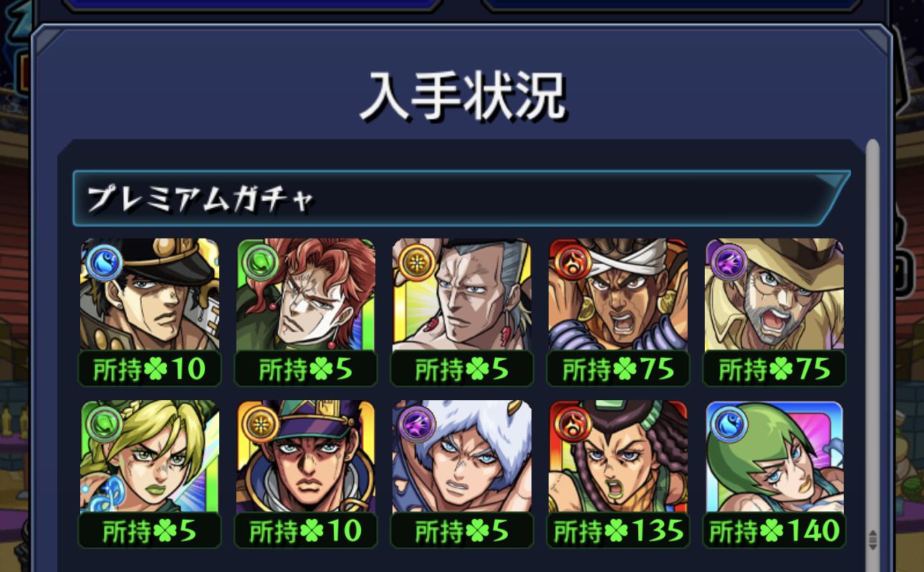Open the white-furred Weather Report portrait
The width and height of the screenshot is (924, 572).
[462, 457]
